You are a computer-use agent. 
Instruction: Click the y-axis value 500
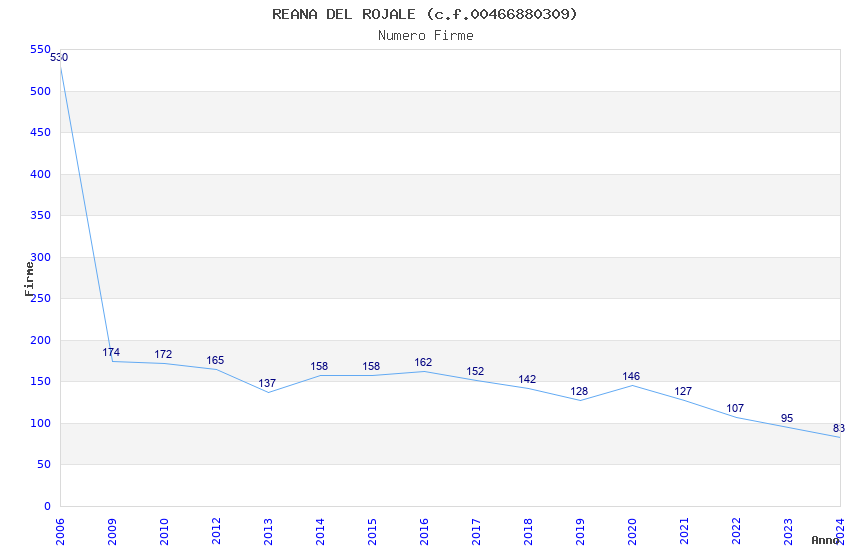coord(41,92)
